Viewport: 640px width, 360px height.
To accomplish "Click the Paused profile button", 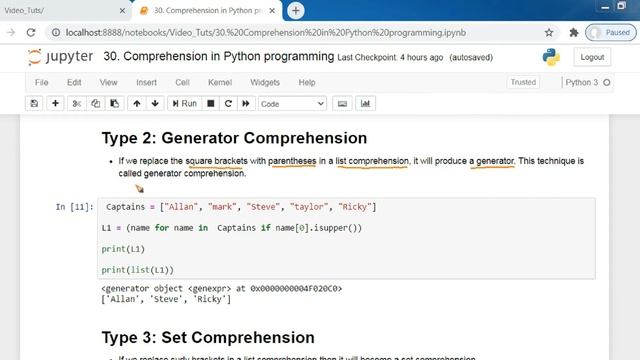I will pyautogui.click(x=611, y=33).
